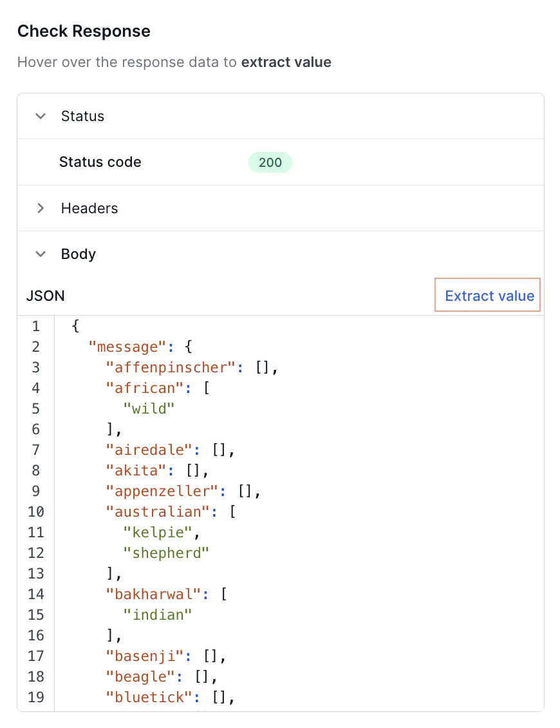Select the "basenji" key
The height and width of the screenshot is (728, 560).
[145, 656]
